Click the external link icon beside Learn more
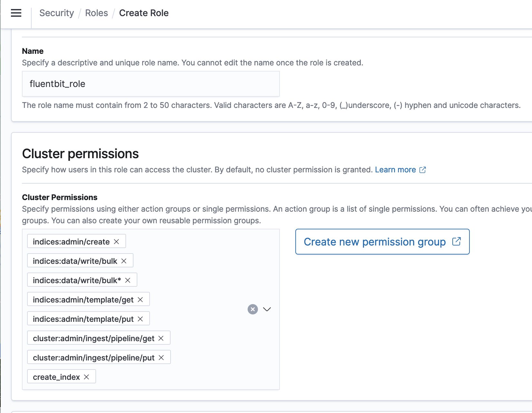The width and height of the screenshot is (532, 413). pos(422,169)
